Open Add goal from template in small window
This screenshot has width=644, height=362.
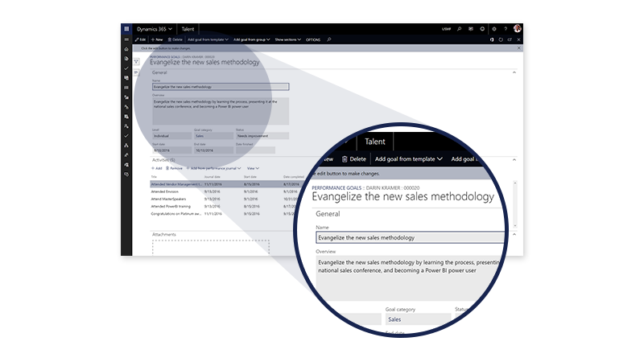[x=208, y=39]
